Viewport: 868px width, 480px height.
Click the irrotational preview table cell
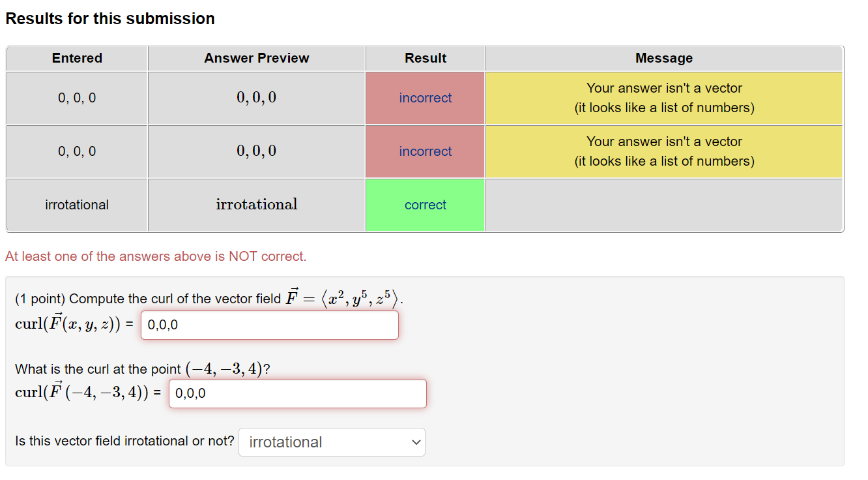coord(256,204)
